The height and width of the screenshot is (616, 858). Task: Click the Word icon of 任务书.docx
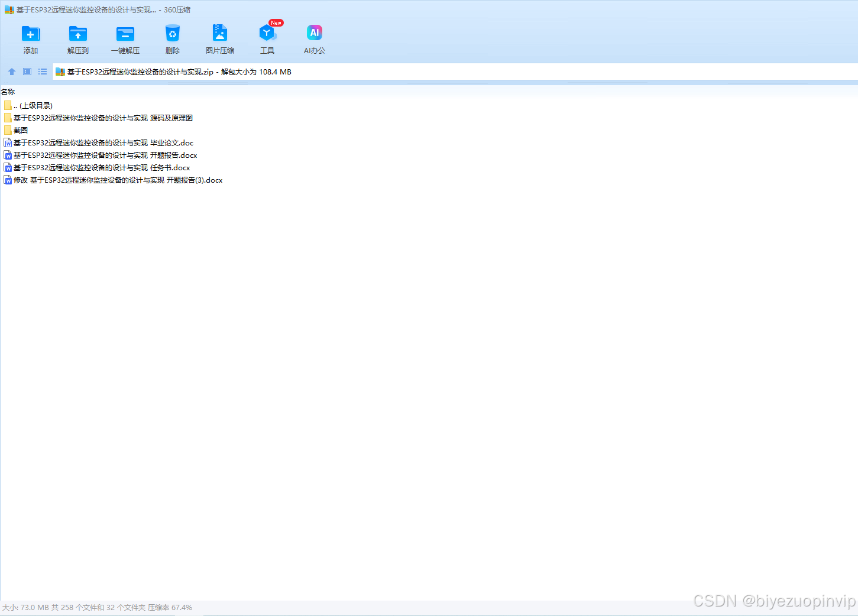[x=8, y=167]
